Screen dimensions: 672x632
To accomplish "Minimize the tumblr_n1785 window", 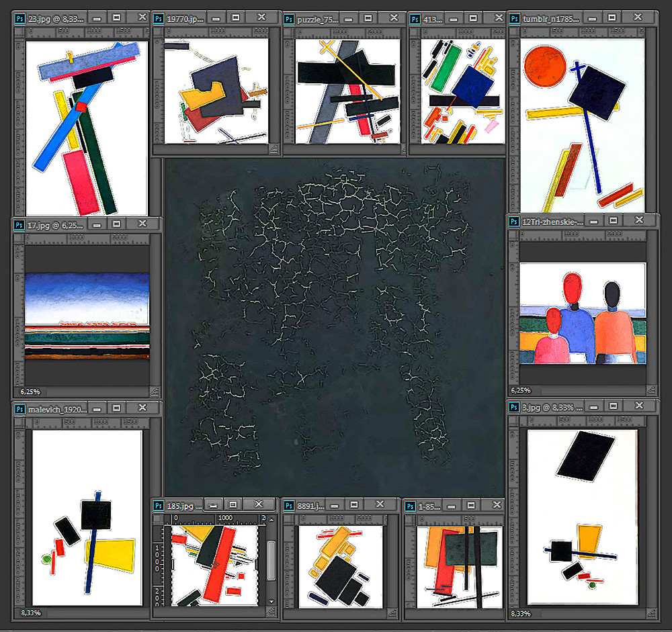I will [592, 19].
